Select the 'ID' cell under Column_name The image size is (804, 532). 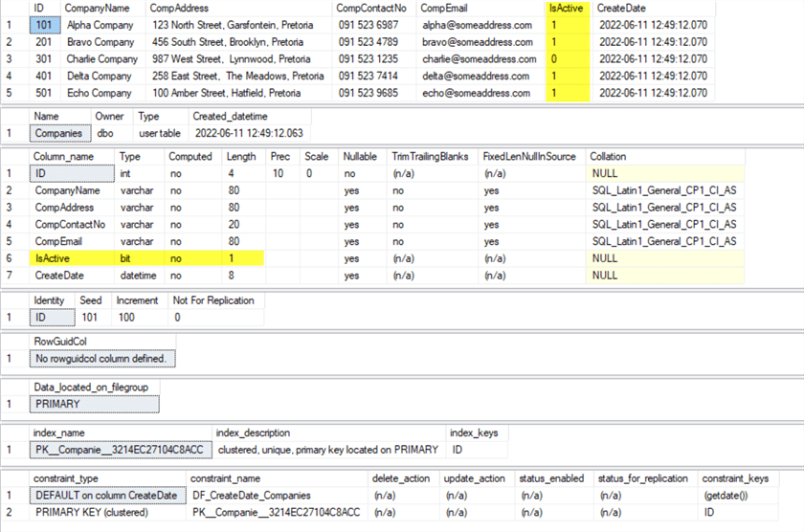(x=72, y=174)
